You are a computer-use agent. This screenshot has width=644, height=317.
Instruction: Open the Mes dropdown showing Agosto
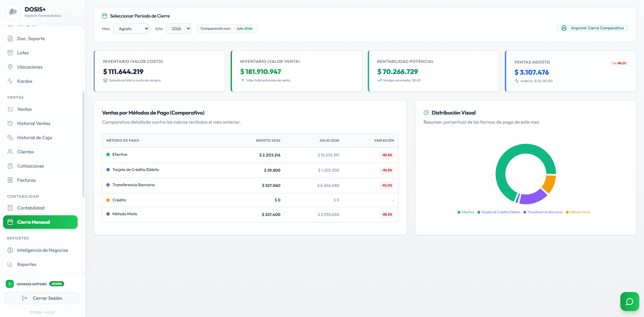click(x=131, y=29)
